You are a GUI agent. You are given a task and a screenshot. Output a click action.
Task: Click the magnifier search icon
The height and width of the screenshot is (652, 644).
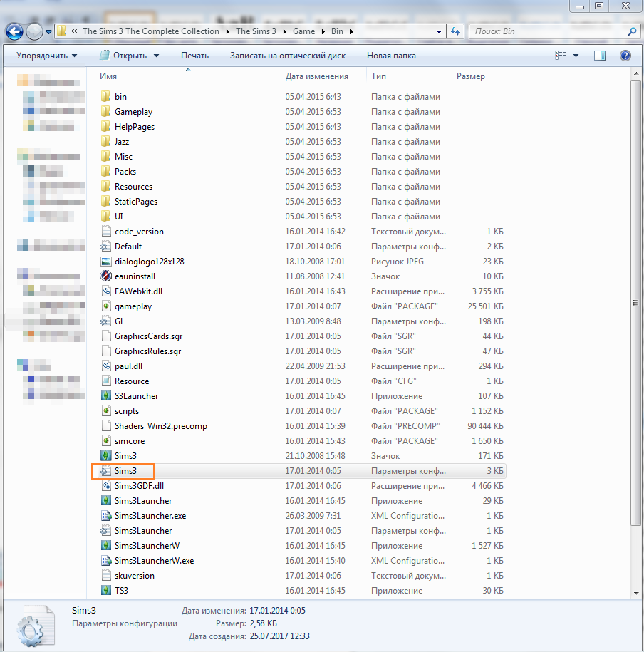(632, 31)
